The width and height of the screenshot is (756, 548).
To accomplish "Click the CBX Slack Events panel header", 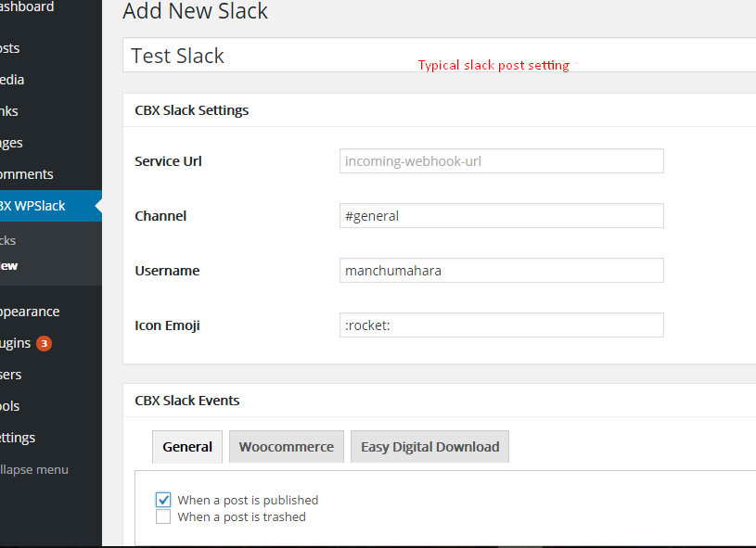I will tap(440, 401).
